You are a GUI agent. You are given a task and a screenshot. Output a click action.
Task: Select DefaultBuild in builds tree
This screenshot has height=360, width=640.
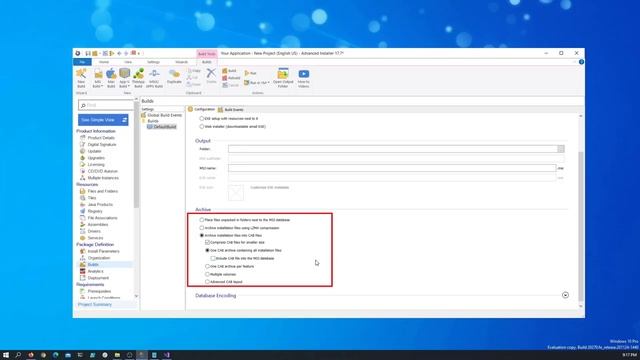(162, 127)
